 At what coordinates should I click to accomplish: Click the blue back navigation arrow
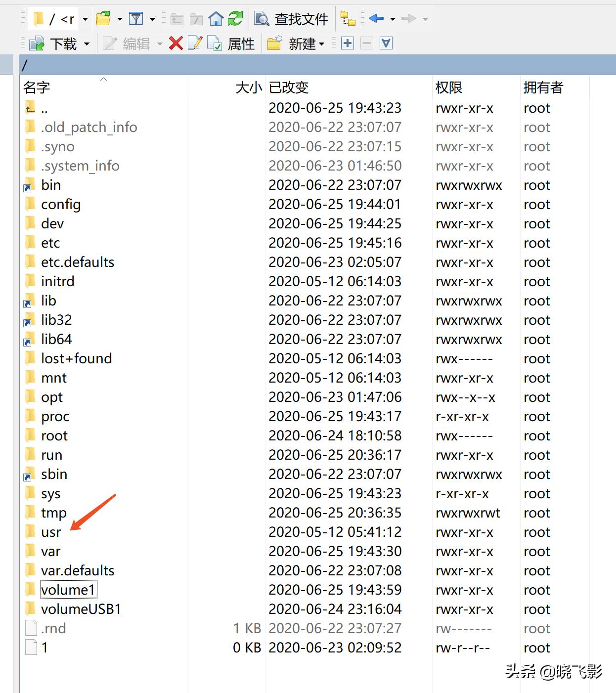pos(377,18)
